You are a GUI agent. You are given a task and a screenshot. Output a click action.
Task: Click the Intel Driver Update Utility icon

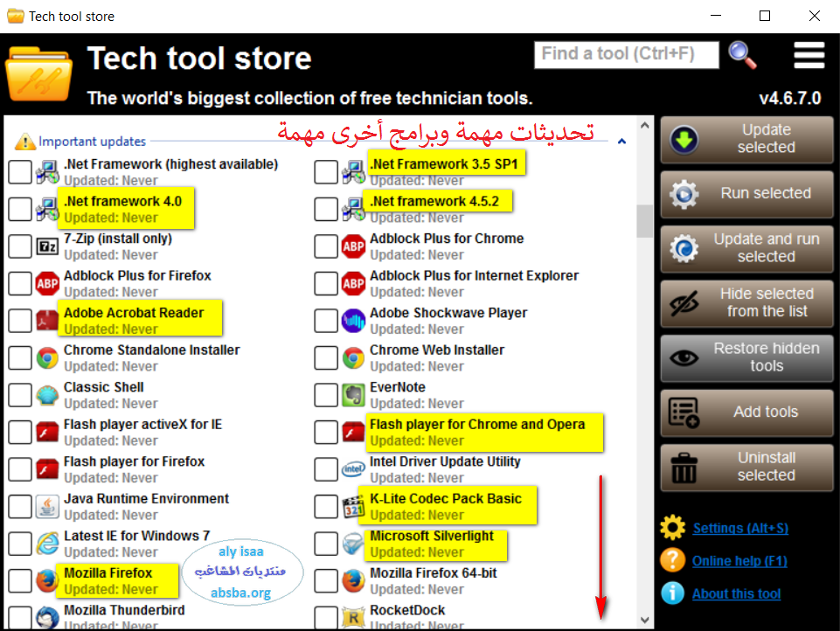(353, 469)
